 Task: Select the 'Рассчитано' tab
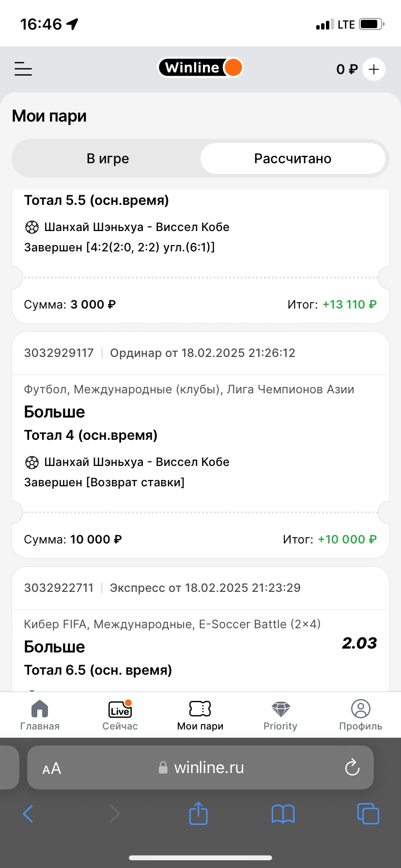coord(293,158)
